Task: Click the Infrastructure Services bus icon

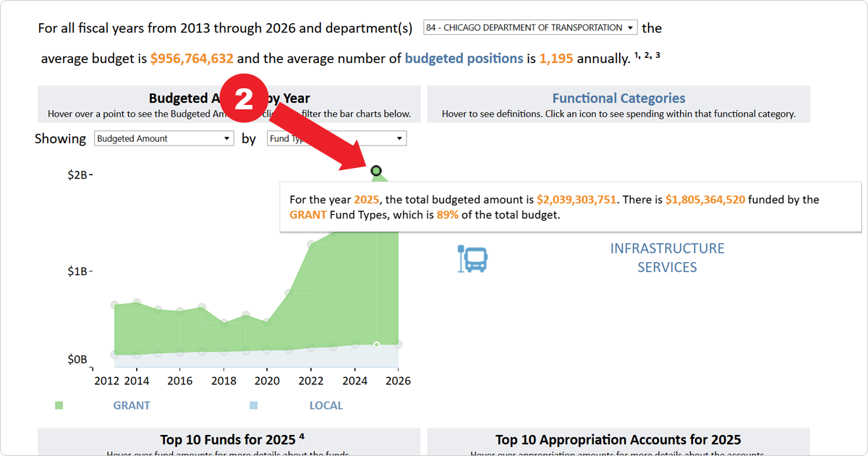Action: coord(473,258)
